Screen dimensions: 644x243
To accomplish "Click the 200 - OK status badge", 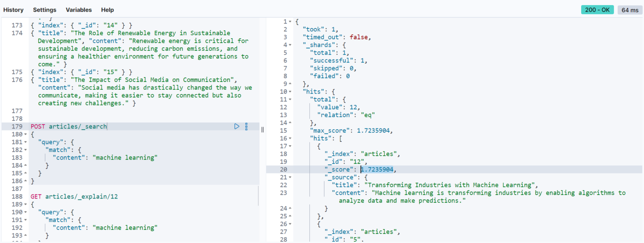I will [x=597, y=9].
